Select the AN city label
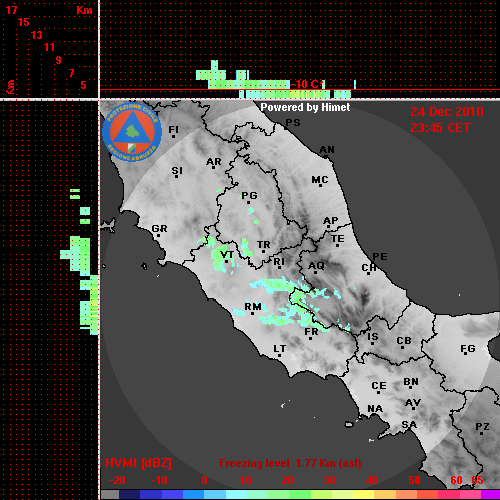 pos(327,150)
